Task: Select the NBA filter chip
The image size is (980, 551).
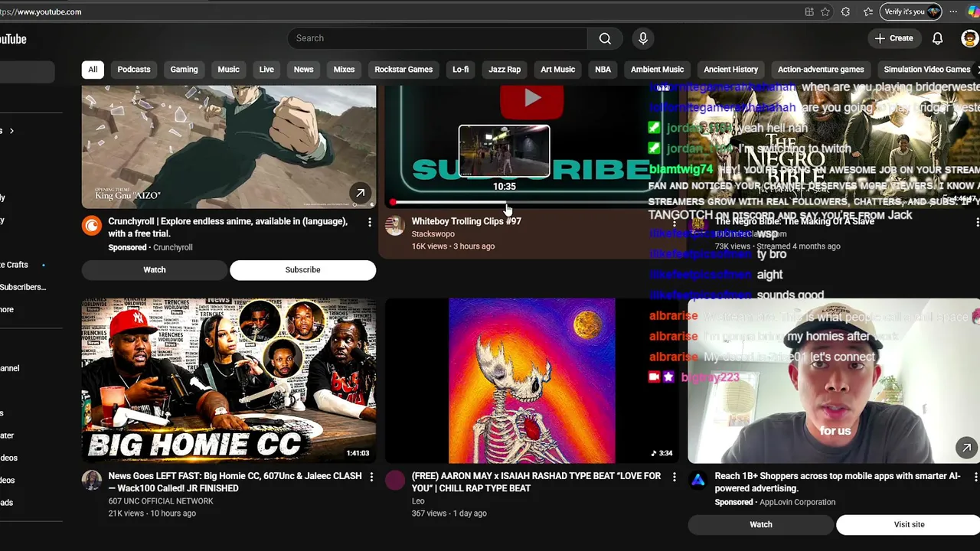Action: point(603,70)
